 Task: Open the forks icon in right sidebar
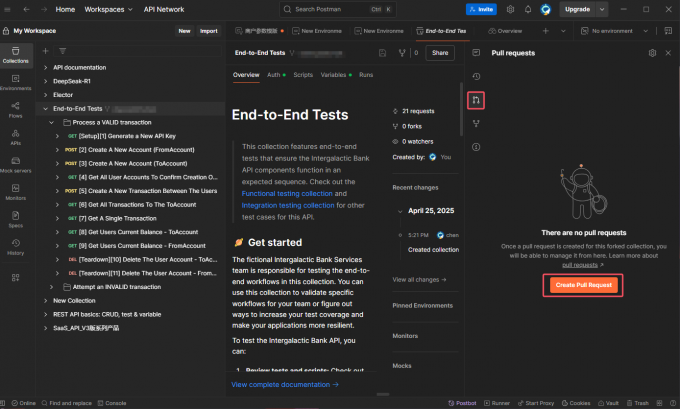point(476,124)
